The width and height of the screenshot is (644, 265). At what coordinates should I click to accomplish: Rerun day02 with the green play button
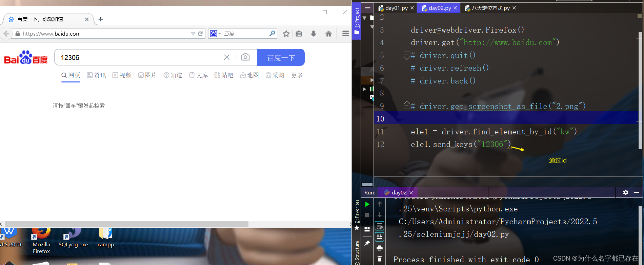367,204
